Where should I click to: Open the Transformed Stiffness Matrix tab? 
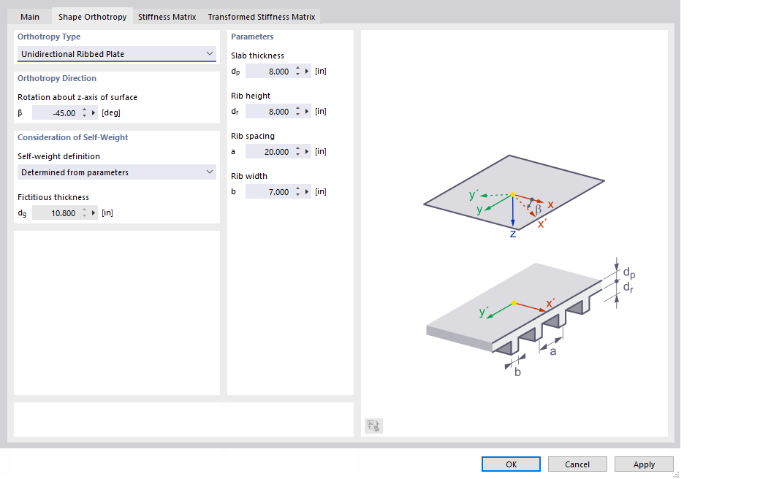[261, 16]
